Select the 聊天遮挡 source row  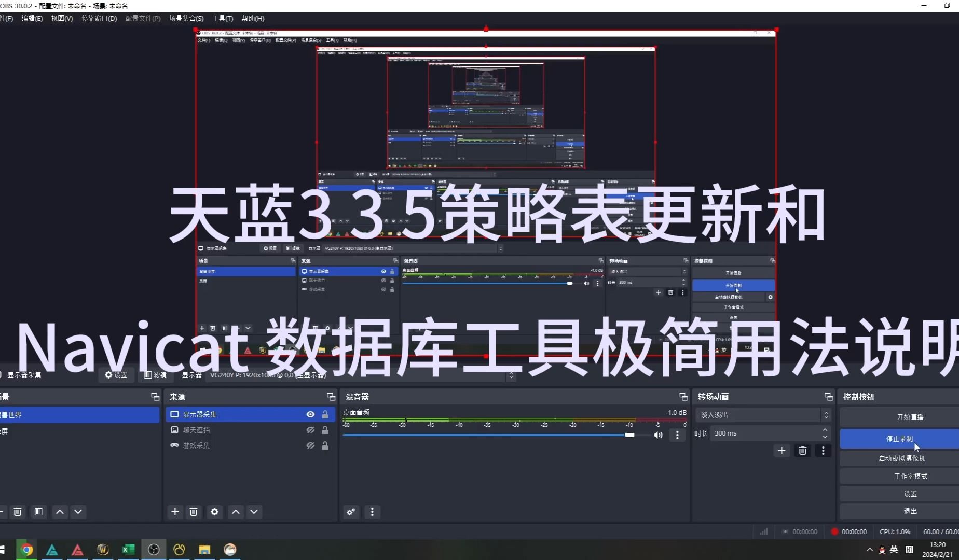(x=250, y=430)
